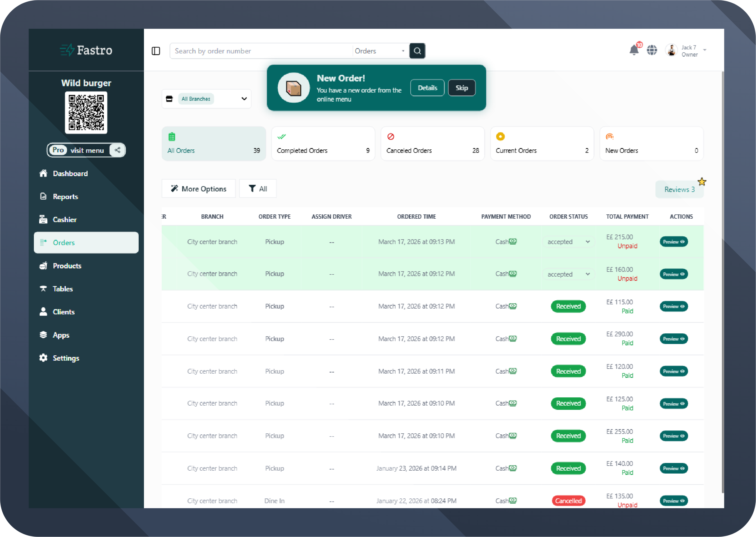Open the notifications bell

click(x=634, y=50)
